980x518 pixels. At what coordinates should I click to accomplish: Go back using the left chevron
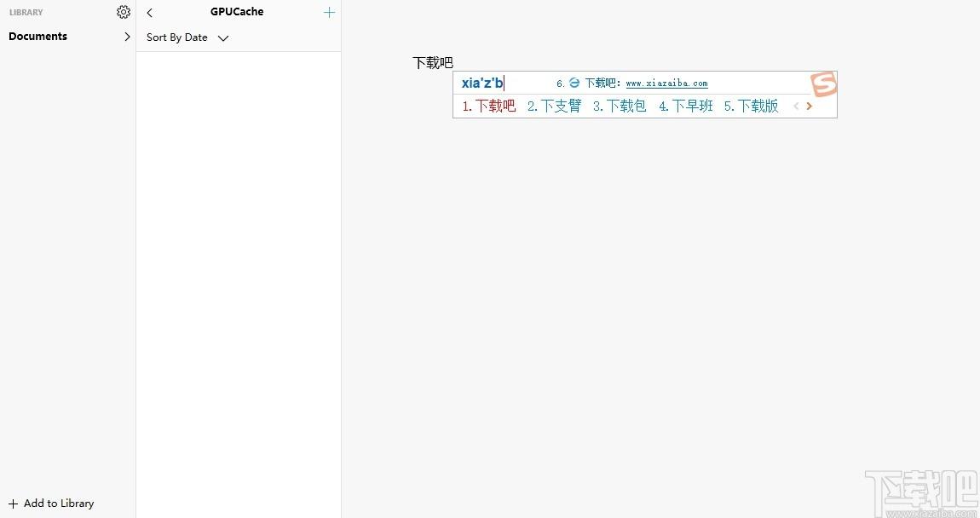pyautogui.click(x=149, y=13)
